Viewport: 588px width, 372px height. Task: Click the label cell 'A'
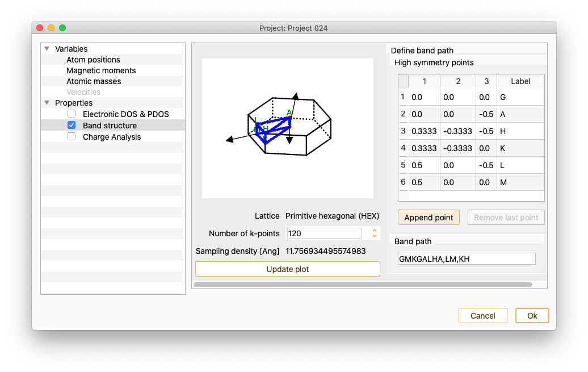(520, 114)
